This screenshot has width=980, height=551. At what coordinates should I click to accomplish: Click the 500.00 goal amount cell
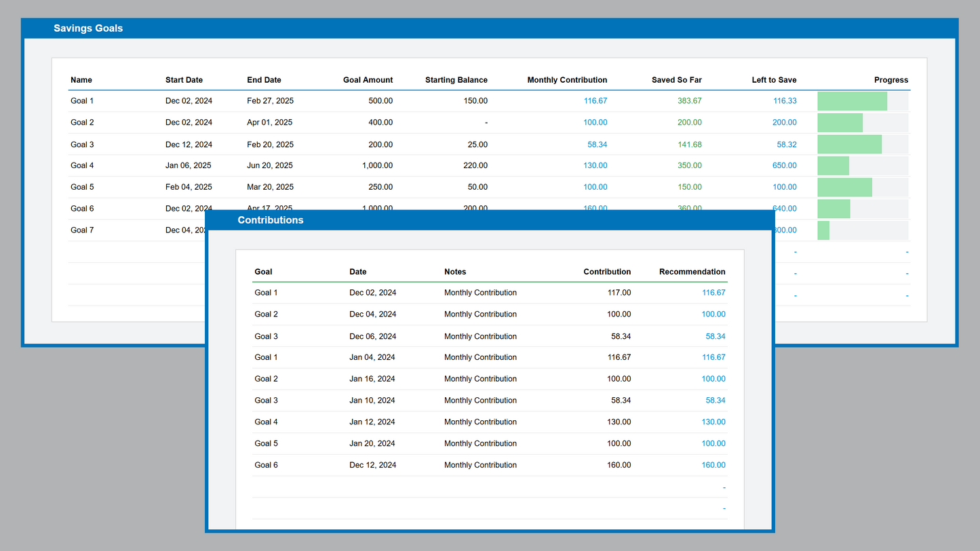(380, 101)
